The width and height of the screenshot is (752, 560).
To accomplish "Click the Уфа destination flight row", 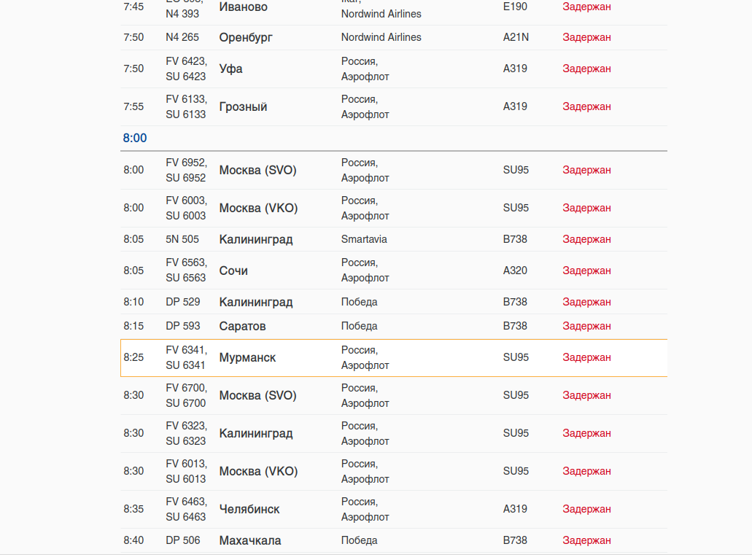I will pyautogui.click(x=394, y=69).
